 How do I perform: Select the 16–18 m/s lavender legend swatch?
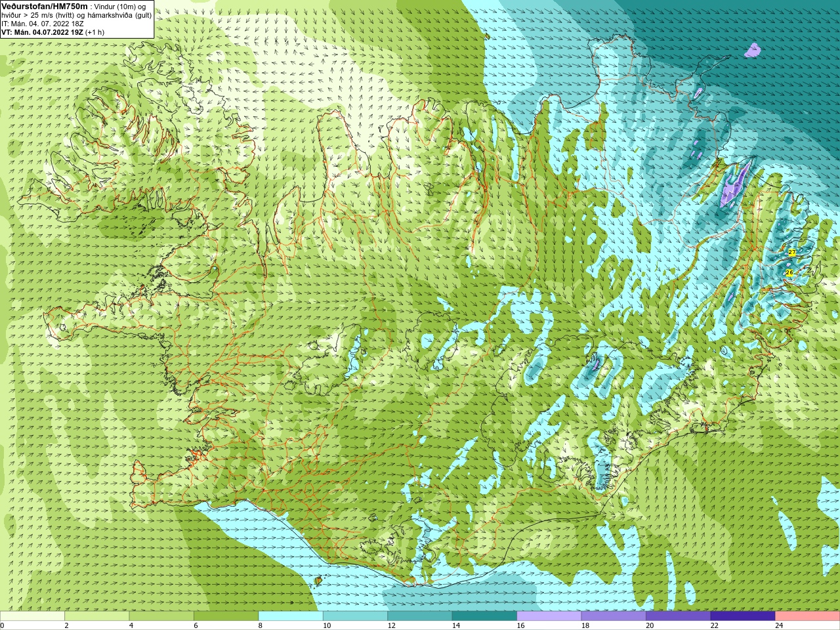(x=549, y=616)
